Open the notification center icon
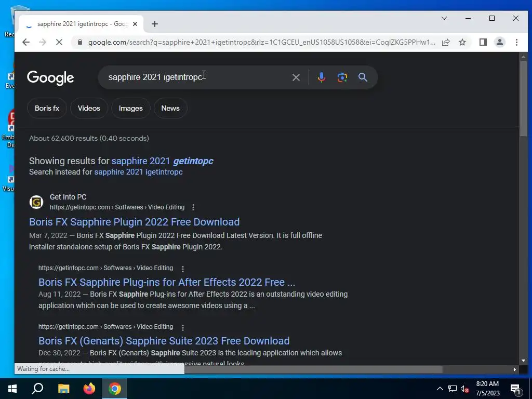This screenshot has width=532, height=399. coord(516,389)
